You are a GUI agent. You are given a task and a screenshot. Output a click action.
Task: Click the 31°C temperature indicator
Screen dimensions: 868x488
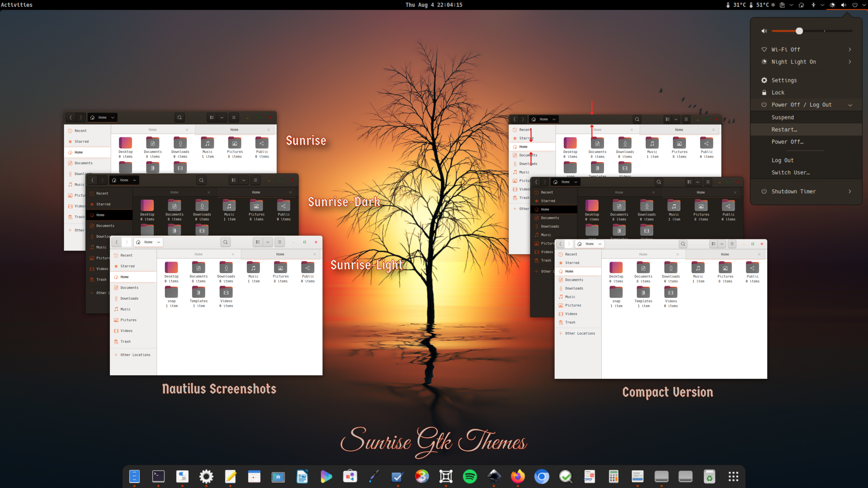tap(736, 5)
